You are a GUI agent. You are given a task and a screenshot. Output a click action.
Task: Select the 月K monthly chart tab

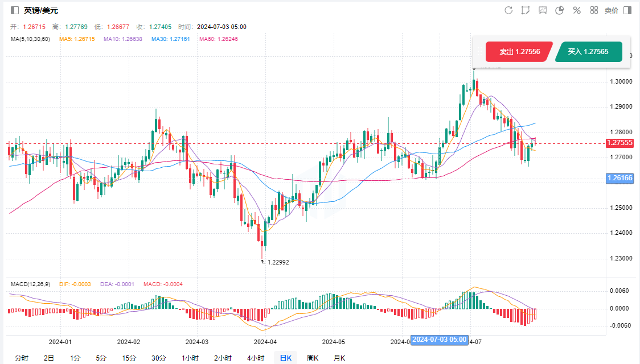pos(339,358)
